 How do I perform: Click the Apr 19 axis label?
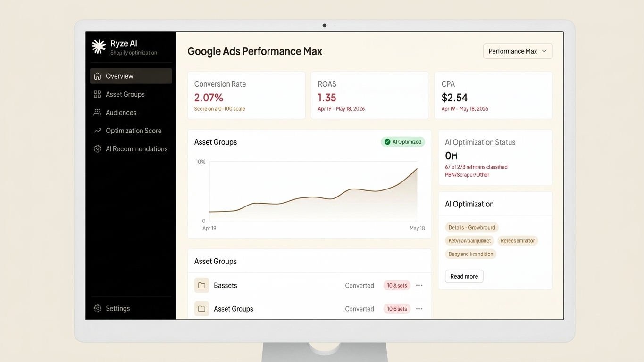click(209, 228)
